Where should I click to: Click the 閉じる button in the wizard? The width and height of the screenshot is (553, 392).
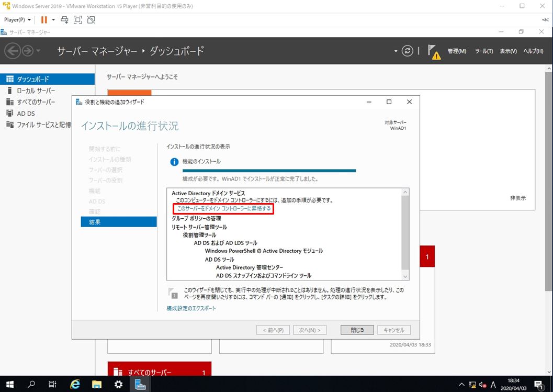click(357, 330)
